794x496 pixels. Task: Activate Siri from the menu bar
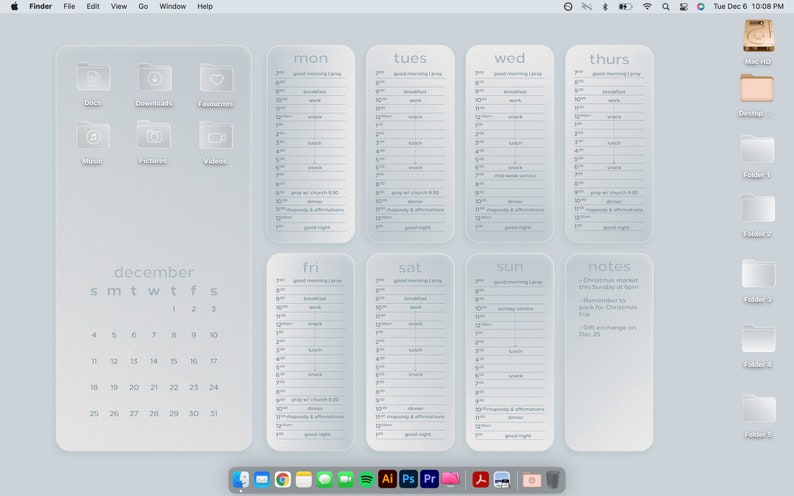click(x=701, y=7)
